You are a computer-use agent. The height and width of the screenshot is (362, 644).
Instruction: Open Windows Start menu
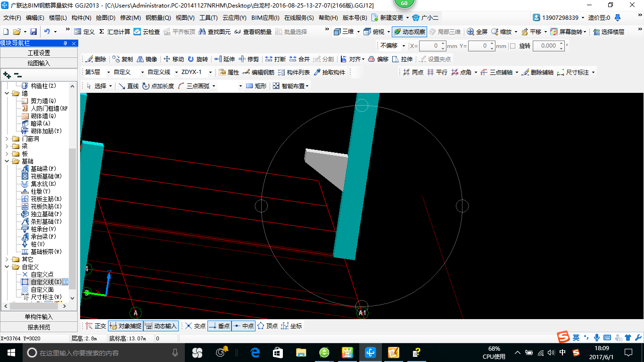10,352
